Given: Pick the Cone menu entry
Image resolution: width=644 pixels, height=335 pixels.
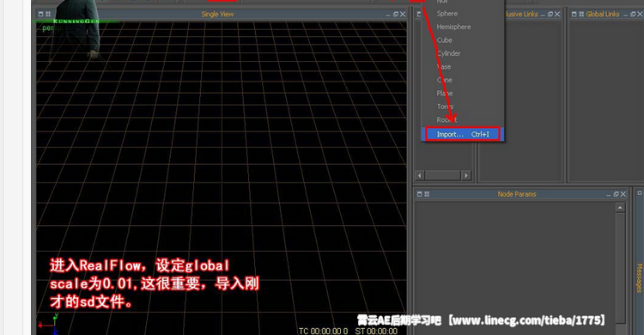Looking at the screenshot, I should [445, 80].
